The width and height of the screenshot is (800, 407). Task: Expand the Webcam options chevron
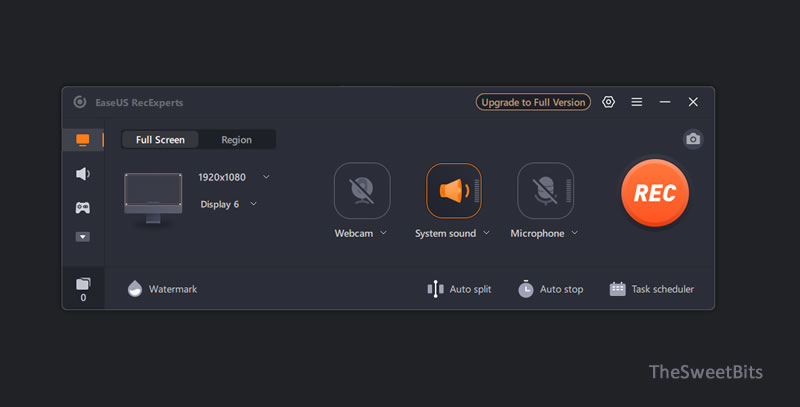(x=384, y=233)
